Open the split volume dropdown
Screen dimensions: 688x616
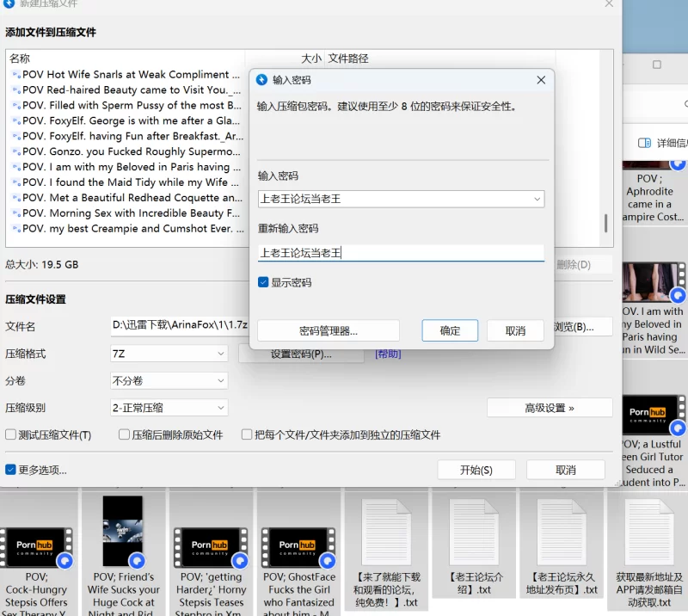[x=169, y=380]
